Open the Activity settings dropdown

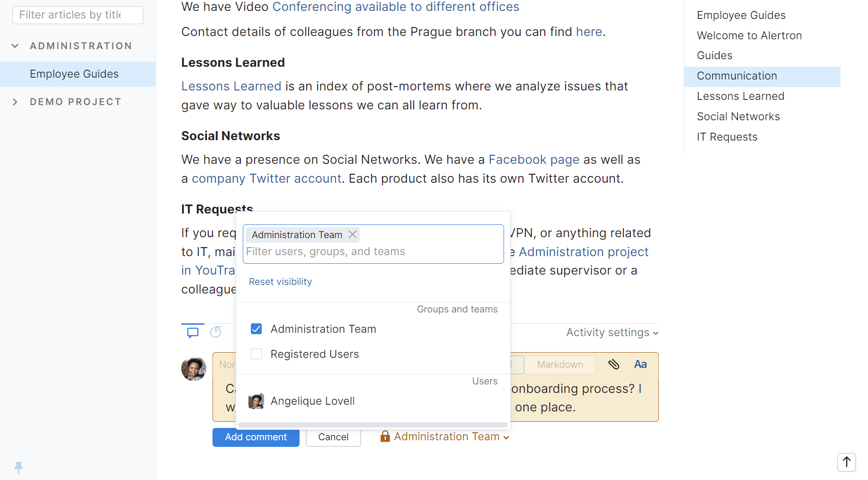612,332
